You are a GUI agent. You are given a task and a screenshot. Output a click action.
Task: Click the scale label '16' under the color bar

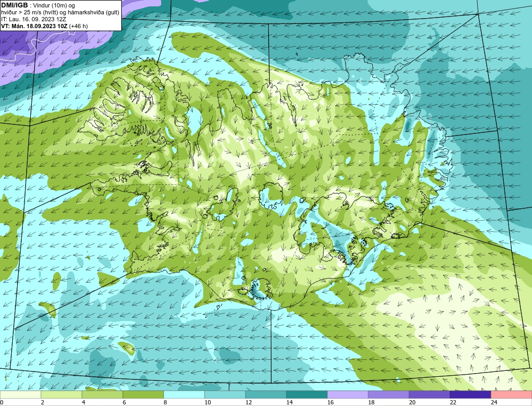(x=330, y=402)
